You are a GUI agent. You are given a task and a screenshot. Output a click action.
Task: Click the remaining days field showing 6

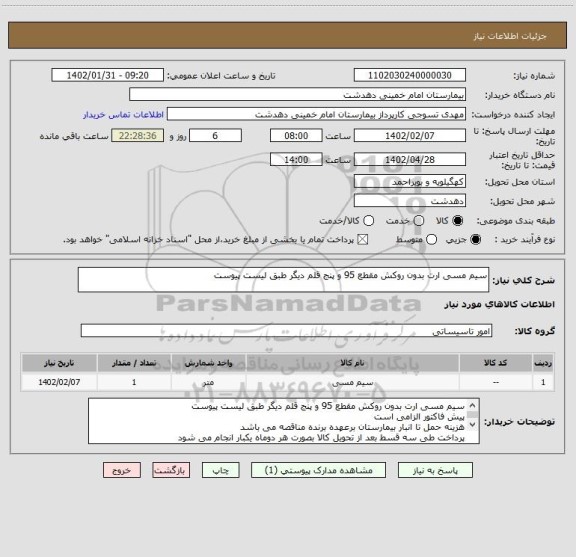point(215,136)
